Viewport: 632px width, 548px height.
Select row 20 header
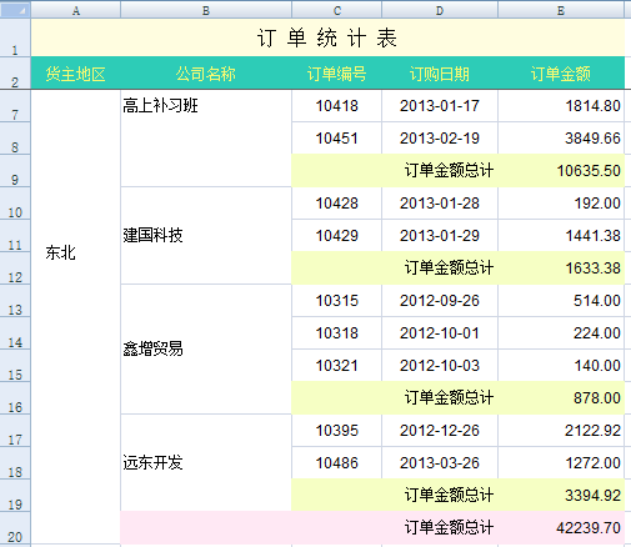15,528
